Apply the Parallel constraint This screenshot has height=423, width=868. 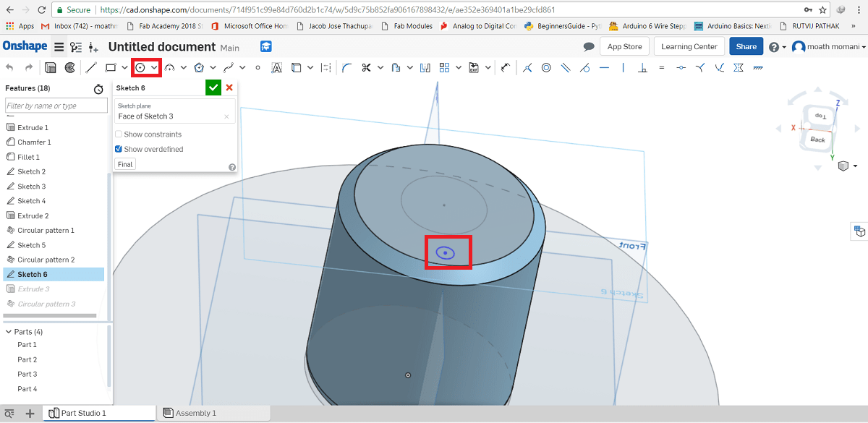click(565, 68)
